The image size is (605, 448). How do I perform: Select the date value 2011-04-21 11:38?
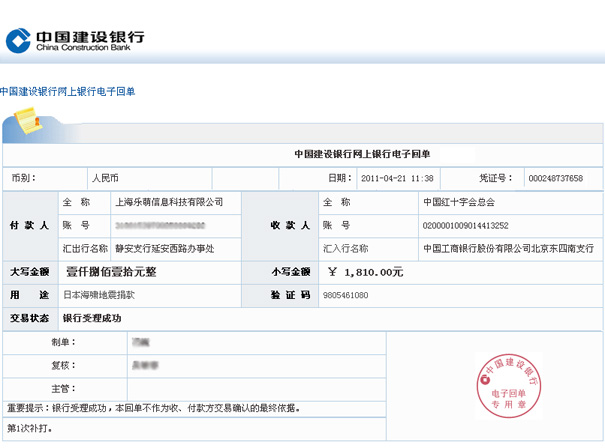click(x=397, y=179)
